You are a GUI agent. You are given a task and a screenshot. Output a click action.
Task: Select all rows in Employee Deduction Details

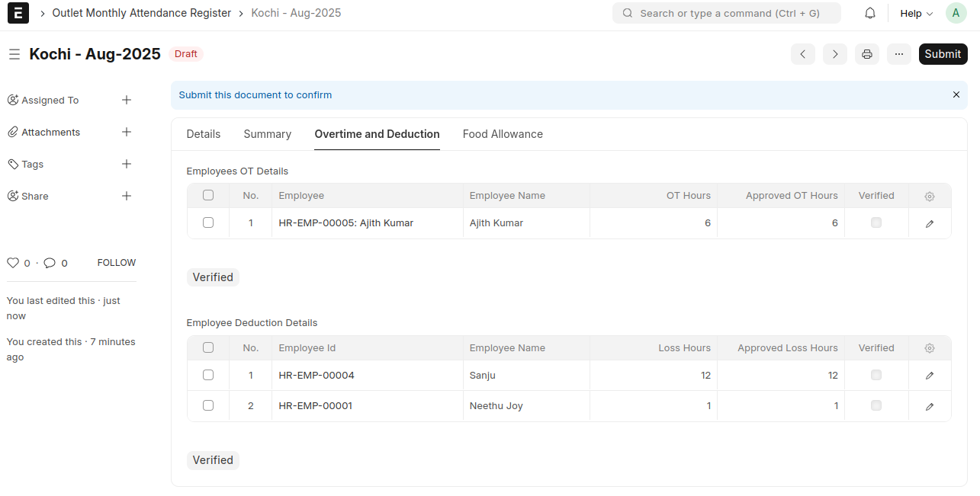coord(208,348)
